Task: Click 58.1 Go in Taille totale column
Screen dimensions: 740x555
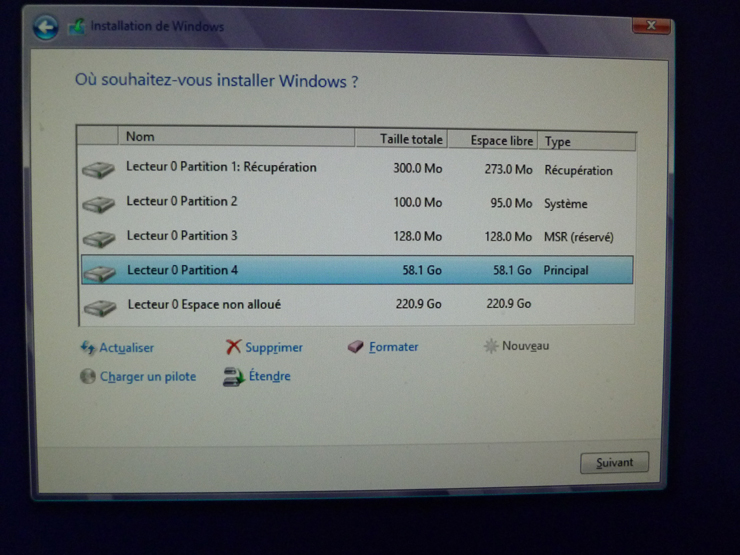Action: pos(421,270)
